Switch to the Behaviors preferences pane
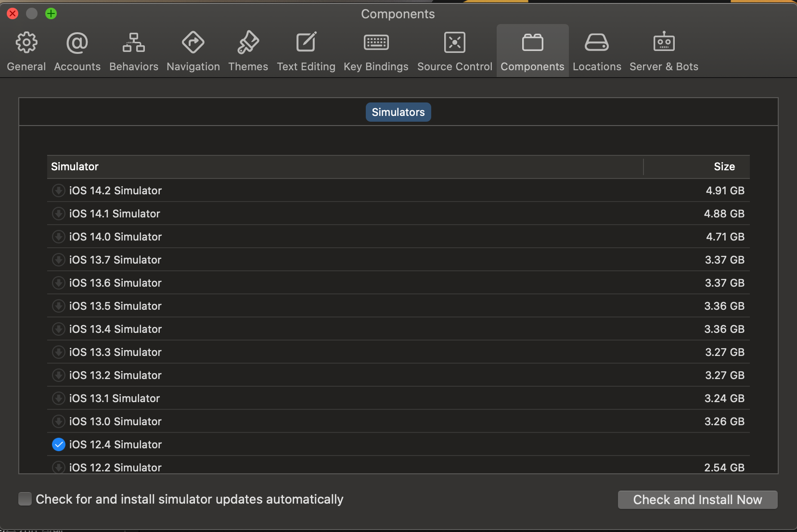Screen dimensions: 797x532 134,51
